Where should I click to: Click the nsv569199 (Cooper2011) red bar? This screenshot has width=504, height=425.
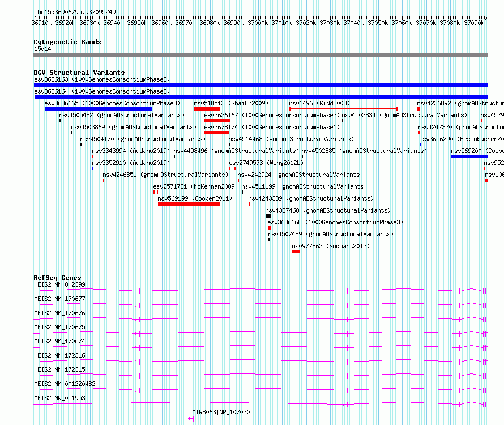[x=189, y=204]
